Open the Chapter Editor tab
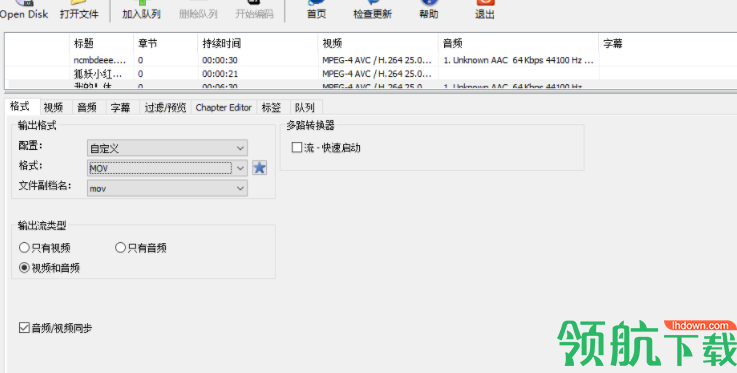 (224, 108)
